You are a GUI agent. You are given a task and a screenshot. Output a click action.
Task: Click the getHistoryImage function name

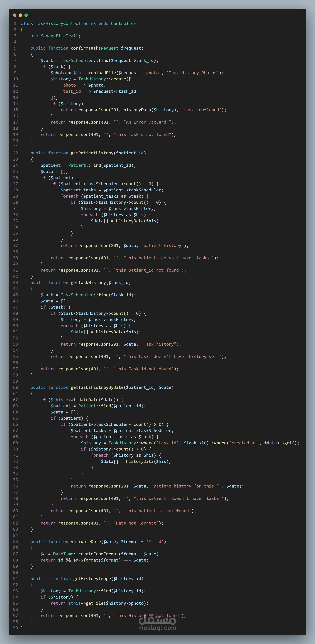click(x=92, y=579)
